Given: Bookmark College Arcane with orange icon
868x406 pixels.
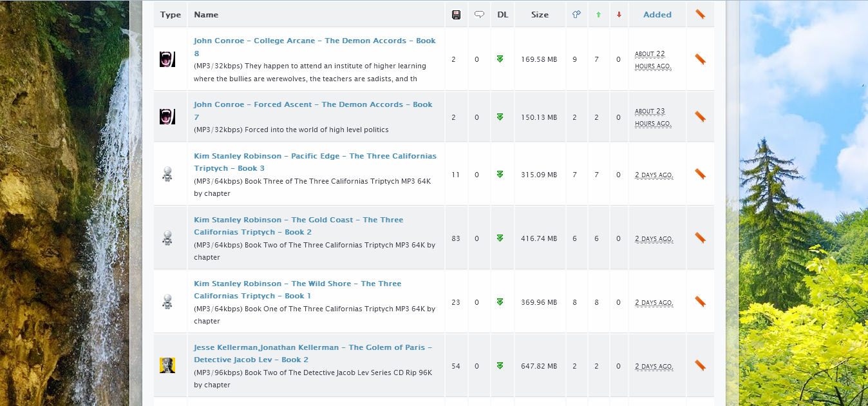Looking at the screenshot, I should (700, 59).
